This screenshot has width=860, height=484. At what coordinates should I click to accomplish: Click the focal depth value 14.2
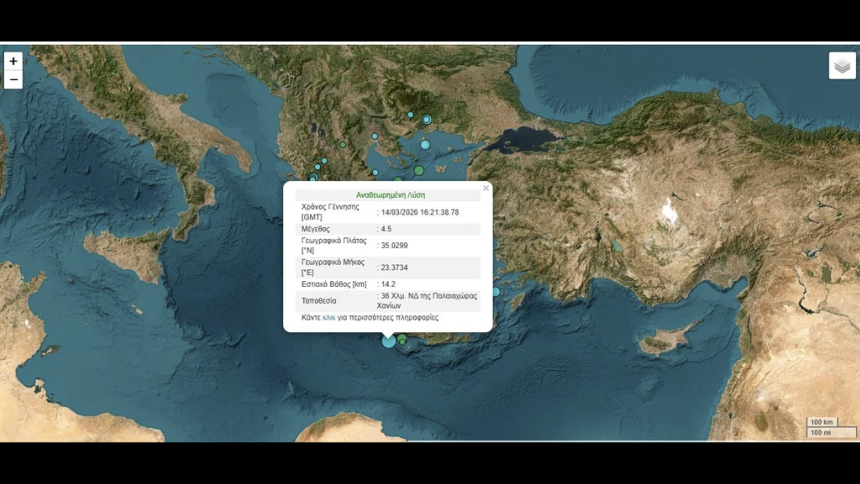tap(388, 284)
